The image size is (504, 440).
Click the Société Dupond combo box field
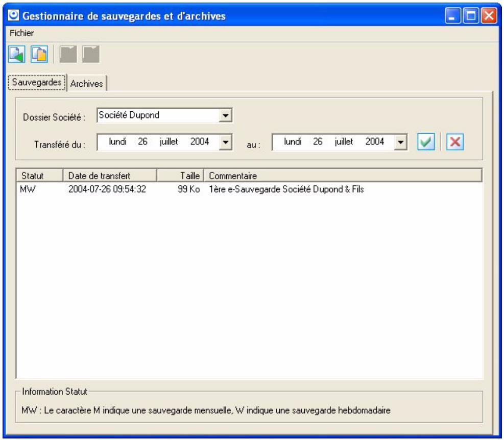[x=164, y=115]
